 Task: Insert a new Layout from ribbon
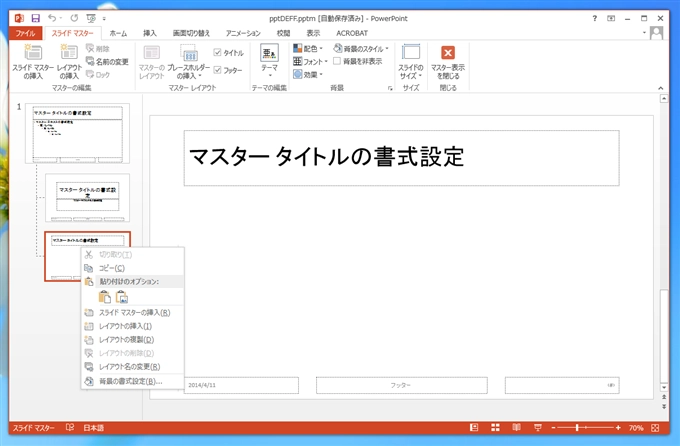(69, 62)
